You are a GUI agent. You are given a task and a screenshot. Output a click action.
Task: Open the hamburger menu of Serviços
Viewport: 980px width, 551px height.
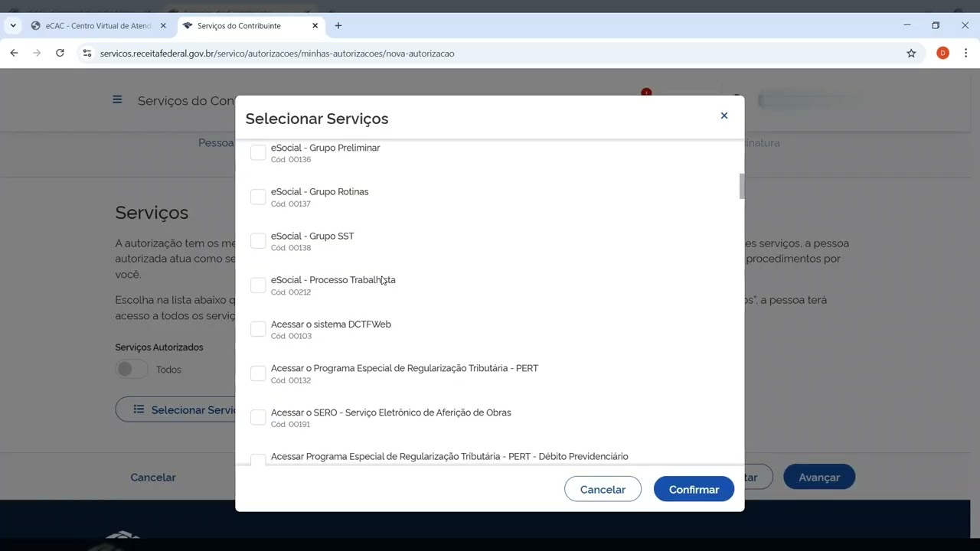[117, 99]
